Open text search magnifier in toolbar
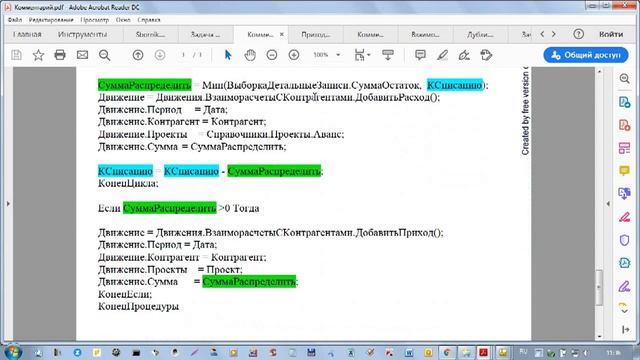Image resolution: width=640 pixels, height=360 pixels. click(104, 55)
